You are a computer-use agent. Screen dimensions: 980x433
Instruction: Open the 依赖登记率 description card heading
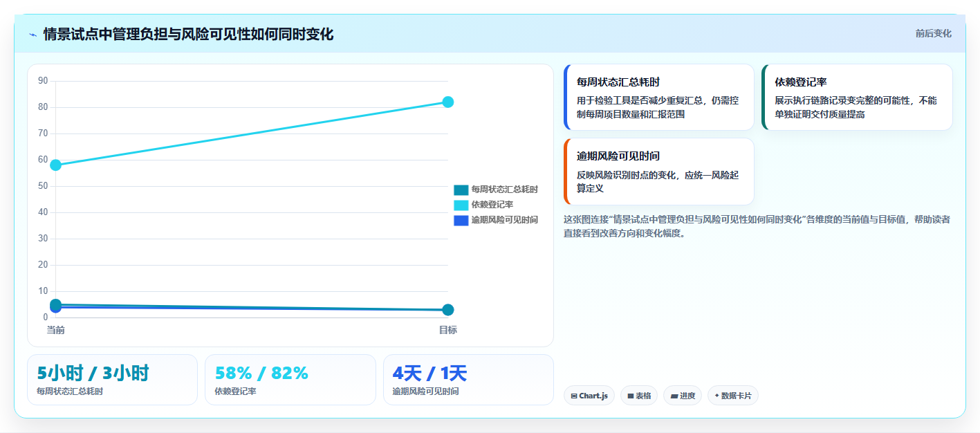[x=801, y=82]
